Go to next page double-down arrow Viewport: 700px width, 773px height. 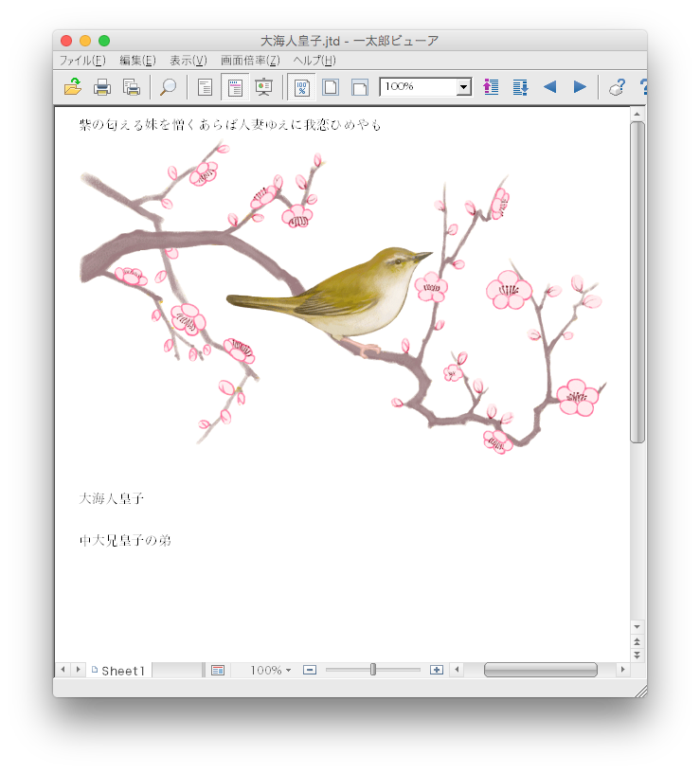[x=637, y=656]
